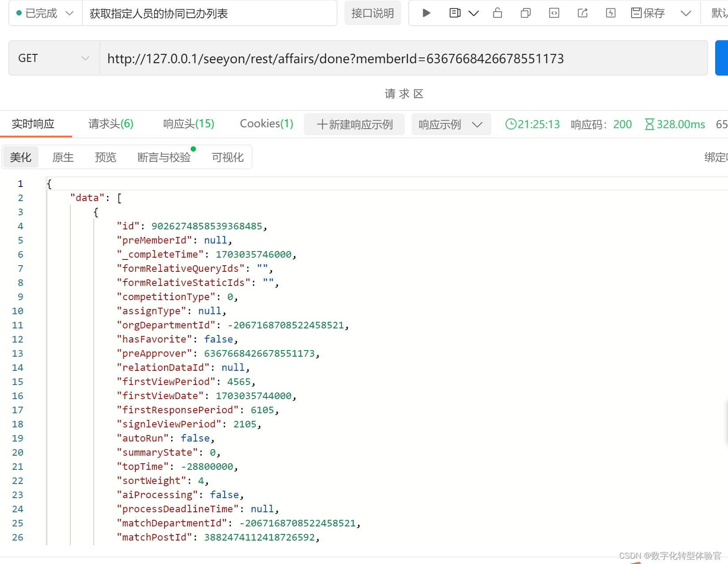Viewport: 728px width, 564px height.
Task: Click the 请求区 section label
Action: [404, 94]
